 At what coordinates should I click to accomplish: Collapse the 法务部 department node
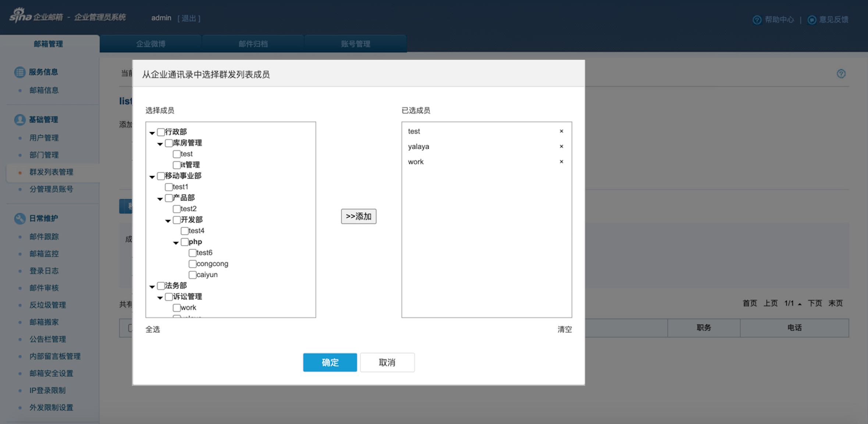[x=152, y=287]
